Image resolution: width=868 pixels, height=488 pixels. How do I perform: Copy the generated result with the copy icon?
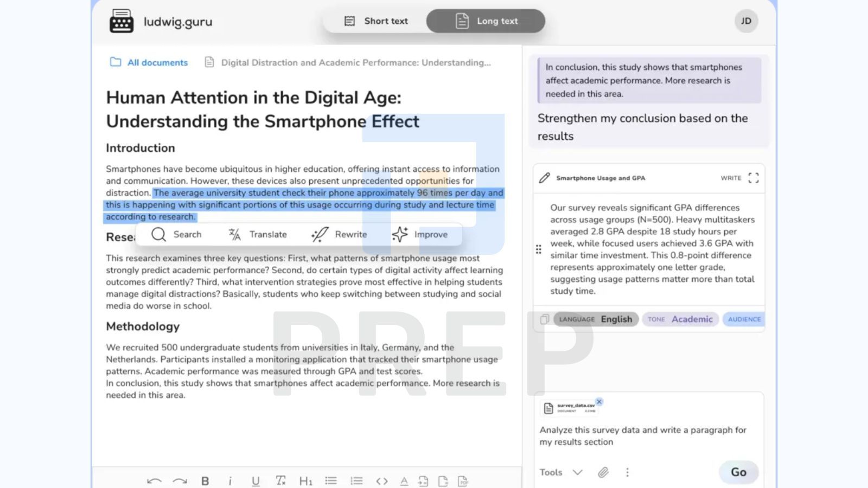click(544, 319)
